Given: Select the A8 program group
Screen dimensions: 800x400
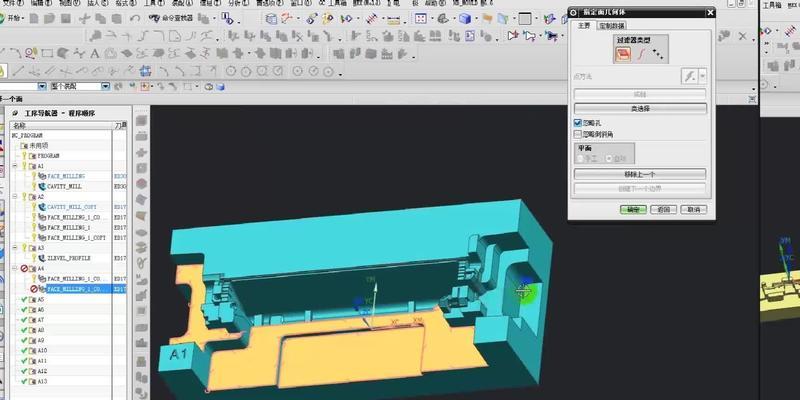Looking at the screenshot, I should tap(41, 330).
